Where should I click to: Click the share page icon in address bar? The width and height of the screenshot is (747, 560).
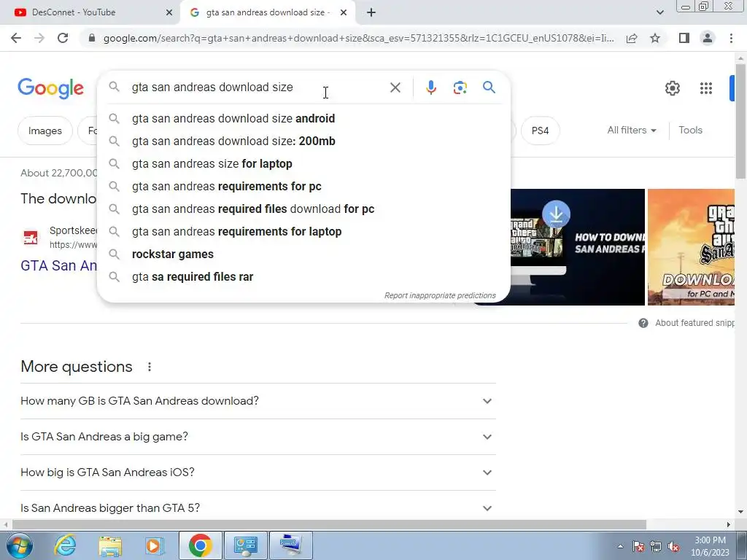pyautogui.click(x=632, y=38)
